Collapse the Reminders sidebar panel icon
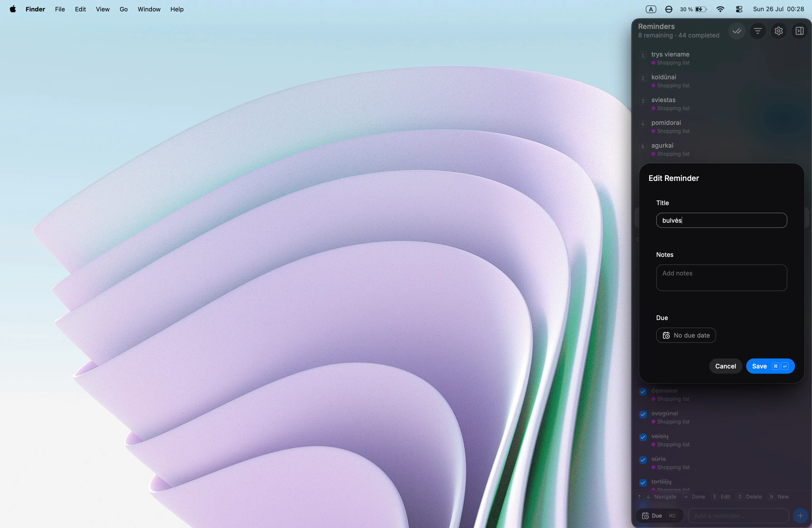812x528 pixels. click(799, 31)
